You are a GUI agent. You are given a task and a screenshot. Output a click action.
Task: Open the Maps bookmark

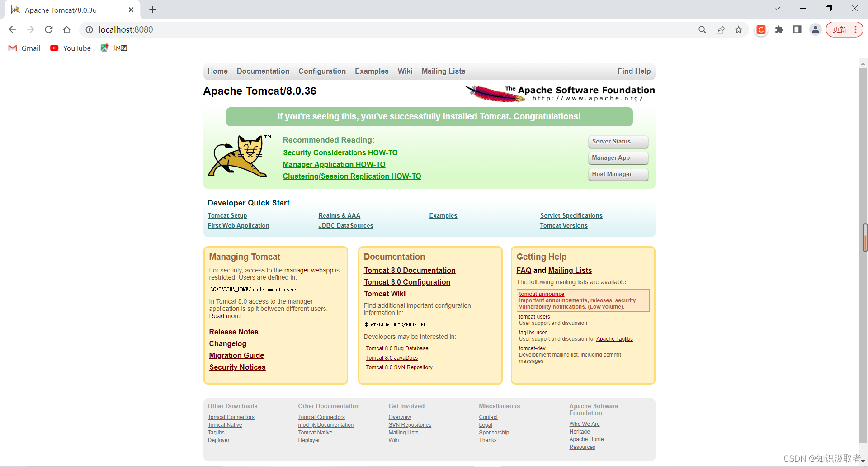(114, 48)
